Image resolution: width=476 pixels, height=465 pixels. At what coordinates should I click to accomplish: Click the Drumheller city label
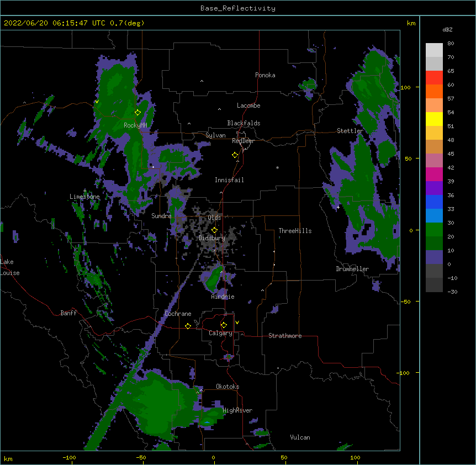pos(352,269)
